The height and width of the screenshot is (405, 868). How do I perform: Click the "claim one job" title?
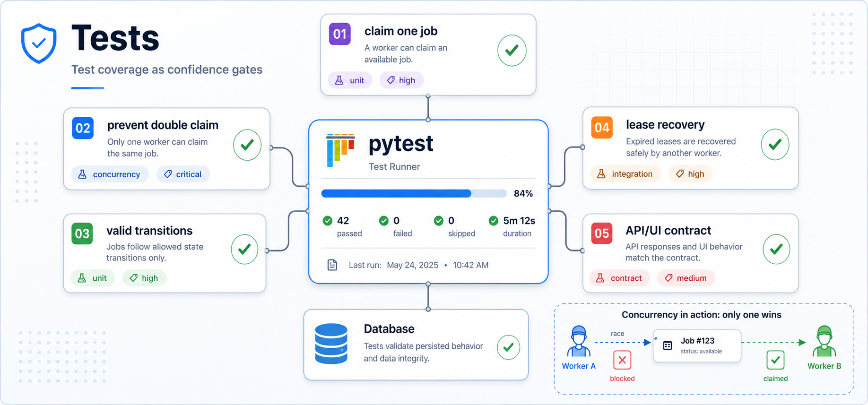point(401,31)
